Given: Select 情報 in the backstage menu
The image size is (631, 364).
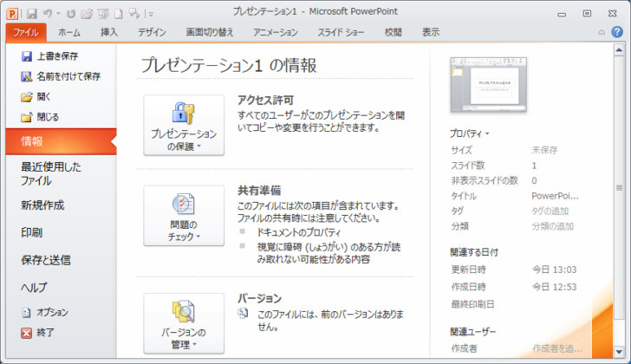Looking at the screenshot, I should click(62, 141).
